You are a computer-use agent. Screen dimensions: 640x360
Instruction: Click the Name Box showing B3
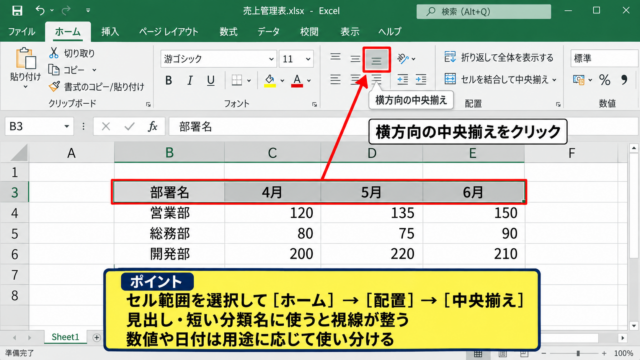39,127
